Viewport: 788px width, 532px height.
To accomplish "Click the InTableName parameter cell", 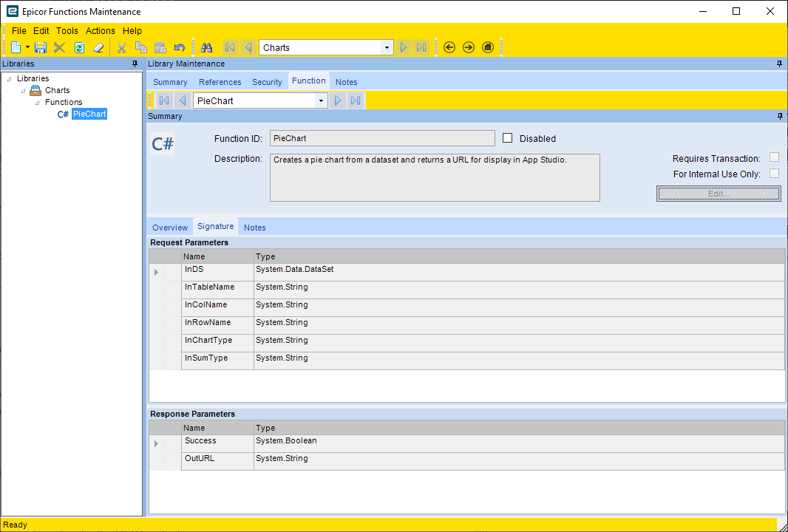I will 217,290.
